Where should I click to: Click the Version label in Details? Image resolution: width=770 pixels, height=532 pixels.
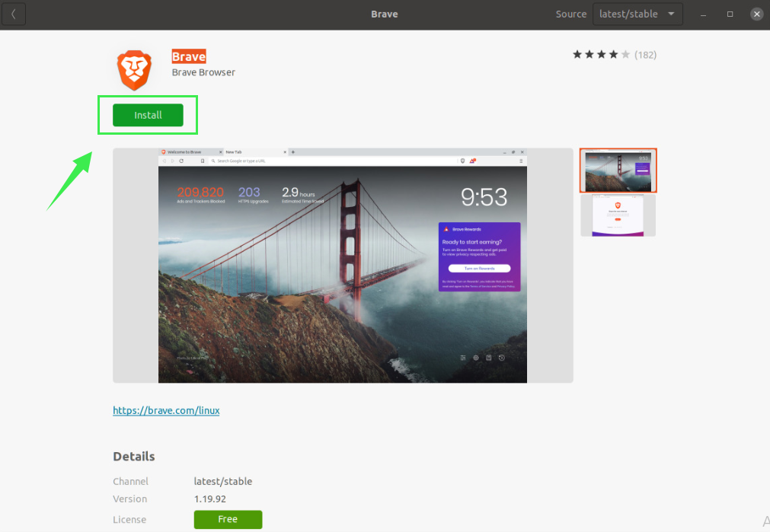pos(129,499)
